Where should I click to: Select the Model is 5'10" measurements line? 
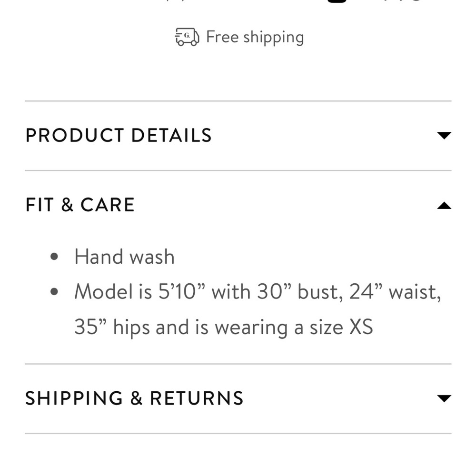[258, 292]
